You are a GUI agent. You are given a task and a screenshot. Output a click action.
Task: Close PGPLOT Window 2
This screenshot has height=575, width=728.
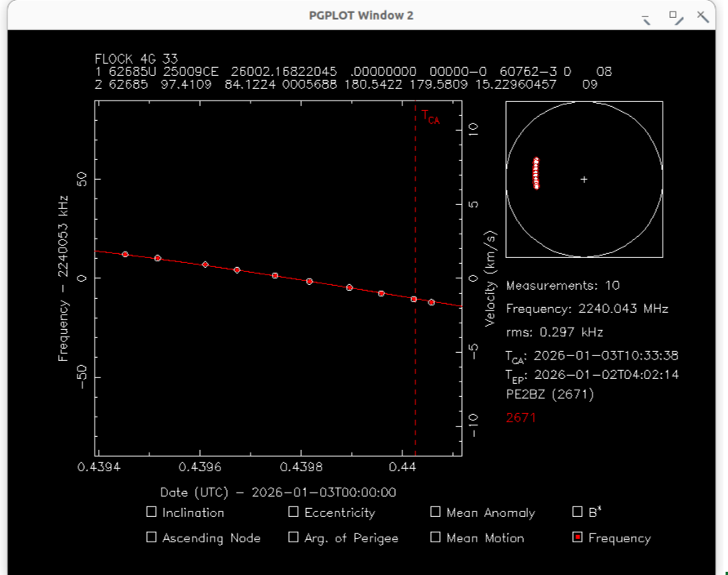pyautogui.click(x=702, y=16)
